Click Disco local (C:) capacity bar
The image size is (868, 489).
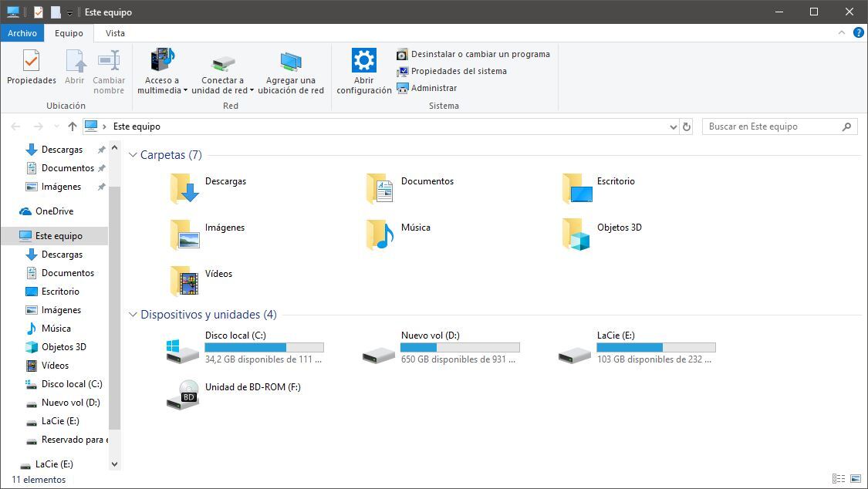click(264, 347)
